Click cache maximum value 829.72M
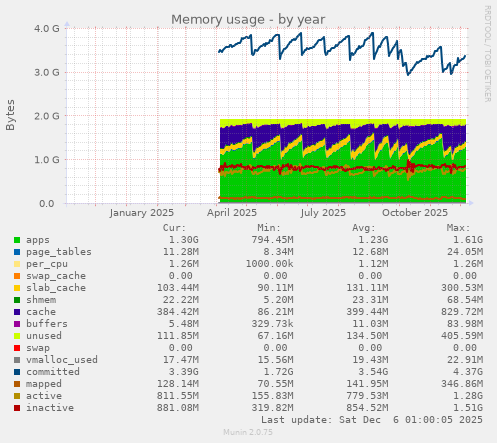The width and height of the screenshot is (497, 443). (x=462, y=312)
